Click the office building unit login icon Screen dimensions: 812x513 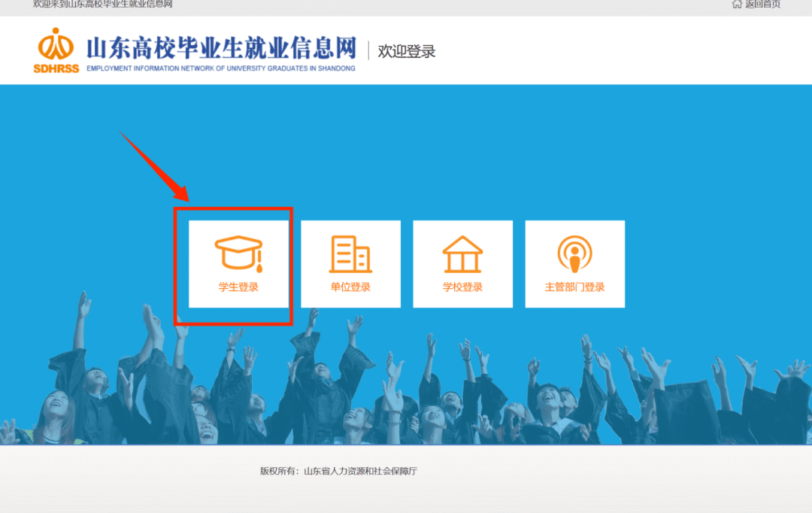click(x=350, y=253)
